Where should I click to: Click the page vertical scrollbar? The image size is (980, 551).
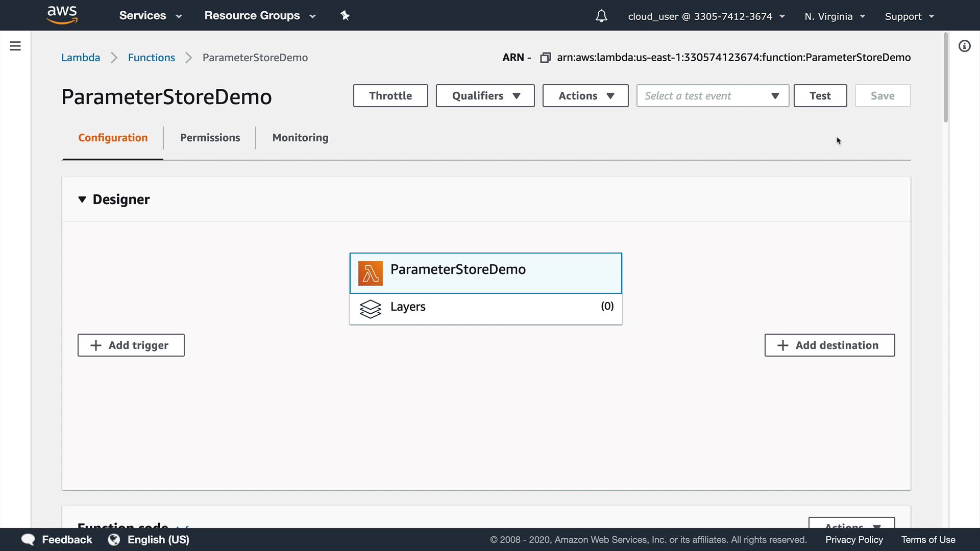pyautogui.click(x=945, y=77)
